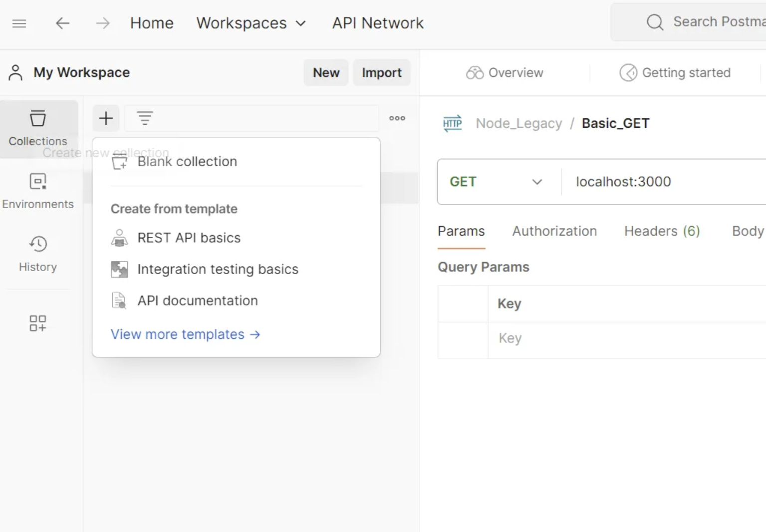
Task: Select Blank collection
Action: click(x=237, y=162)
